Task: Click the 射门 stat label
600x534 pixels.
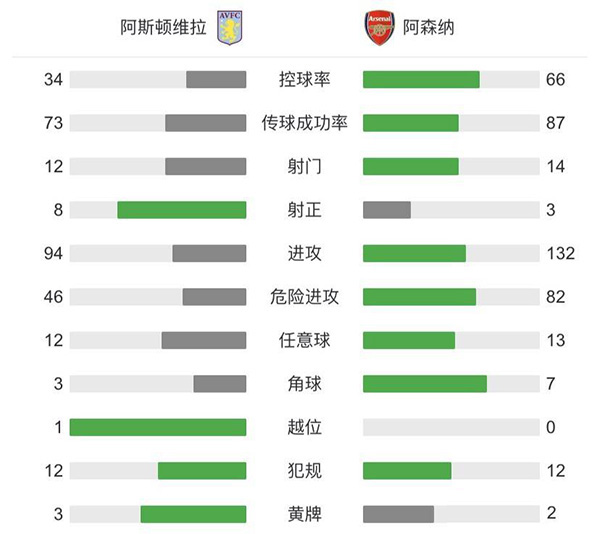Action: tap(305, 167)
